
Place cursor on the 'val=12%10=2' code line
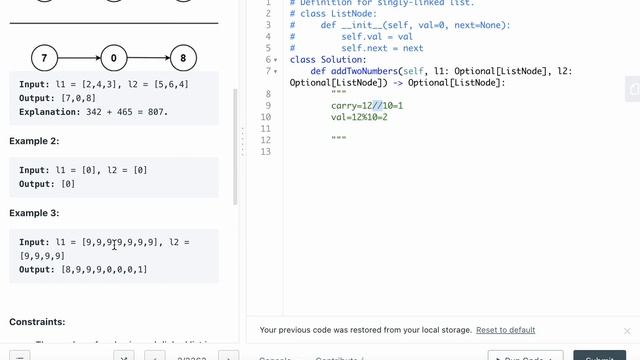point(359,117)
